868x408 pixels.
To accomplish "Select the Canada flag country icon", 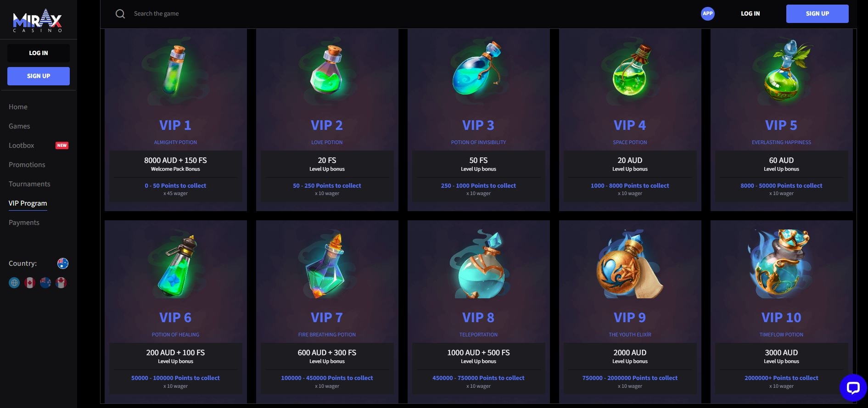I will [30, 283].
